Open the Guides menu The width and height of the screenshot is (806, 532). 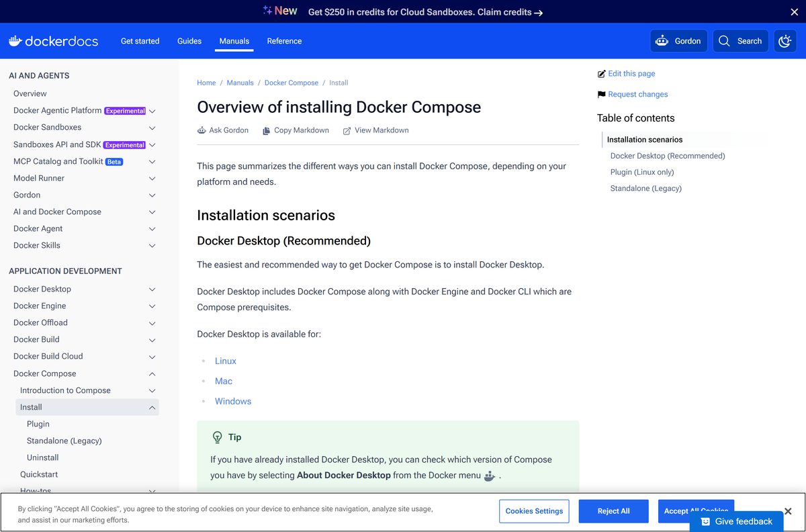click(x=189, y=41)
